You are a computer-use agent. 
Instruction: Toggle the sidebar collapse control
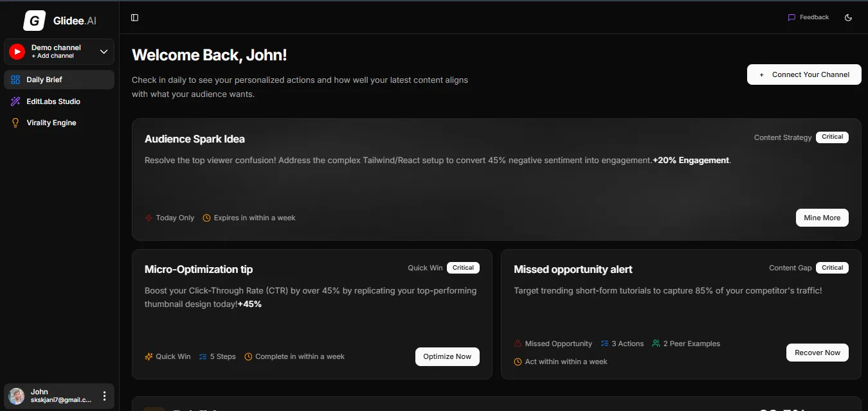[x=134, y=17]
